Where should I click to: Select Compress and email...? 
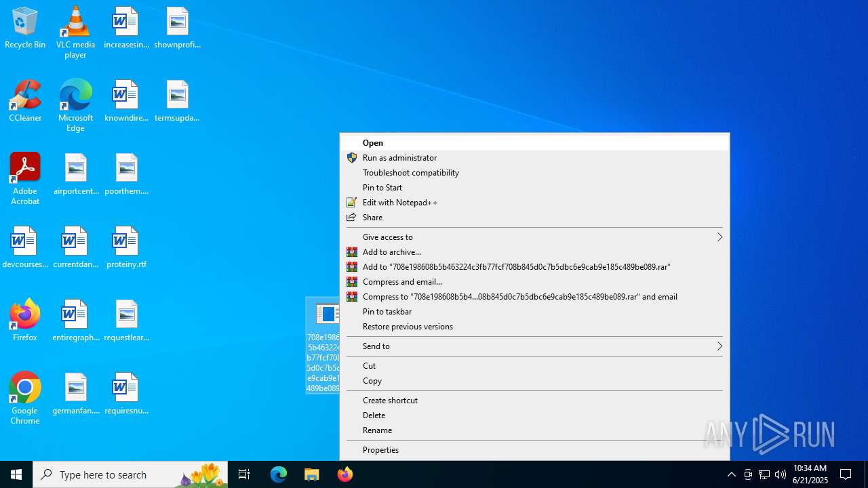point(534,282)
